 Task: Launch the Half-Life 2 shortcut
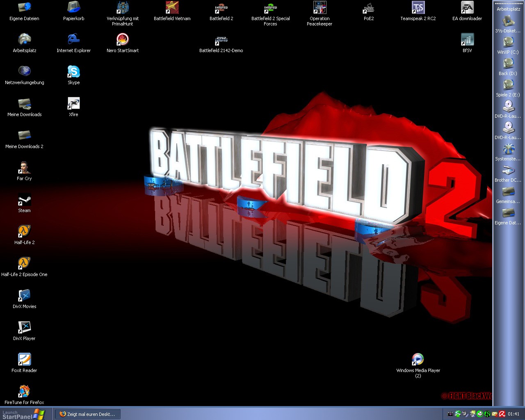point(24,231)
